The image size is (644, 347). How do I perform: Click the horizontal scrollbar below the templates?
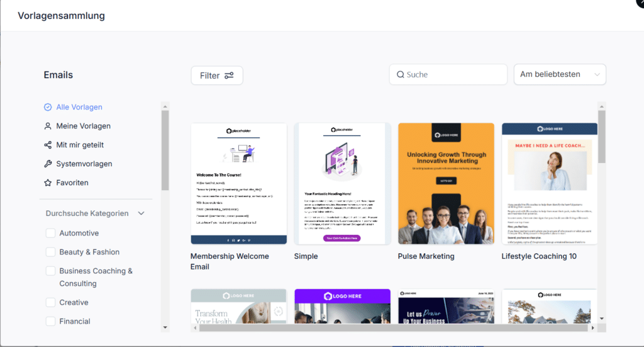point(394,328)
